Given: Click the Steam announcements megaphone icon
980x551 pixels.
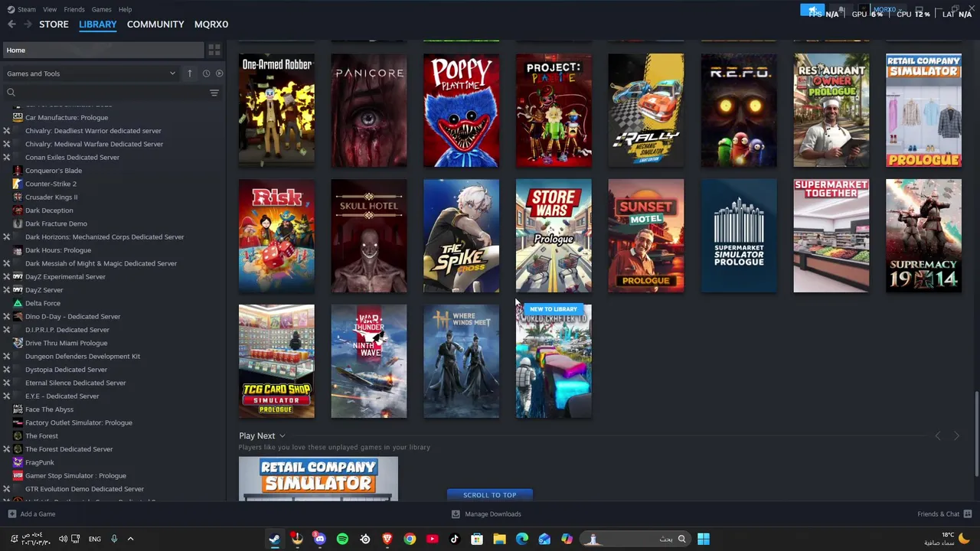Looking at the screenshot, I should point(812,10).
